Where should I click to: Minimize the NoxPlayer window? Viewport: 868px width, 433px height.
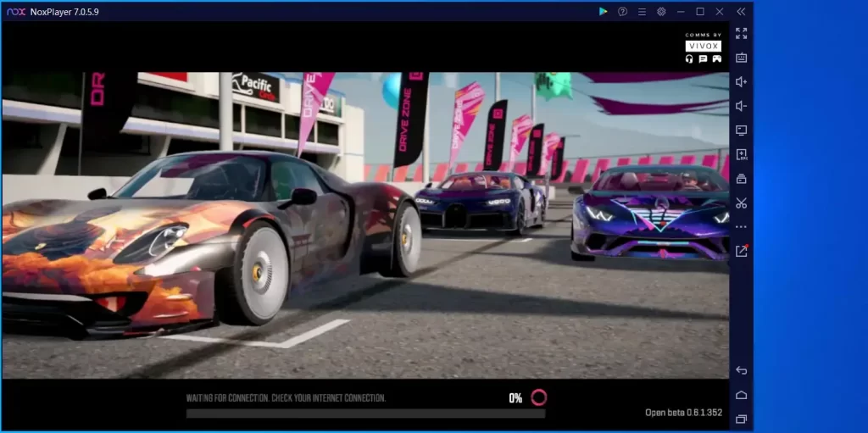pos(681,12)
